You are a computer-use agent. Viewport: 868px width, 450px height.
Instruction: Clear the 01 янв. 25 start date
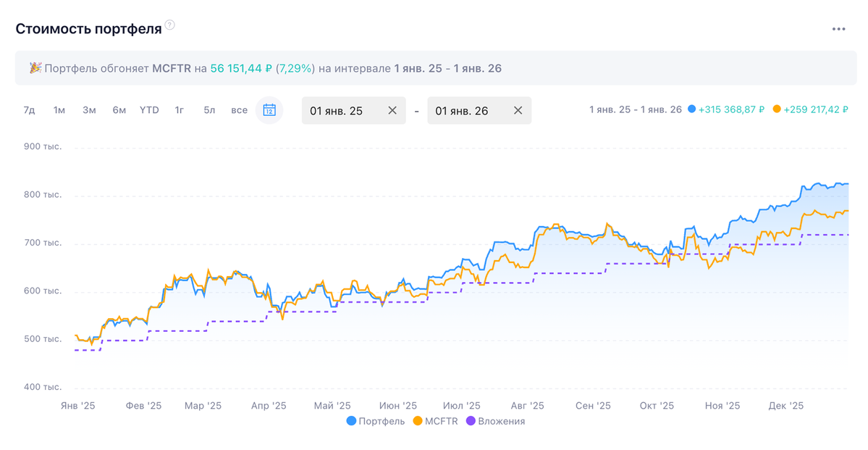392,111
